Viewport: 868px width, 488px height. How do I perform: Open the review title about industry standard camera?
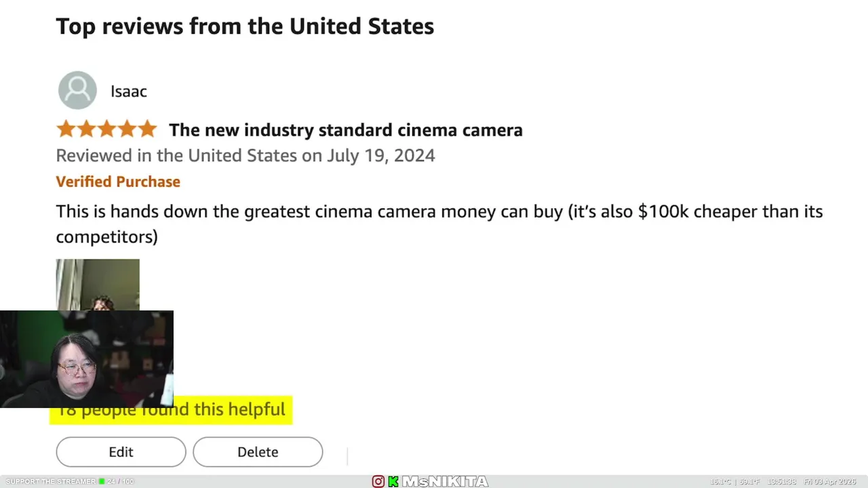click(345, 130)
